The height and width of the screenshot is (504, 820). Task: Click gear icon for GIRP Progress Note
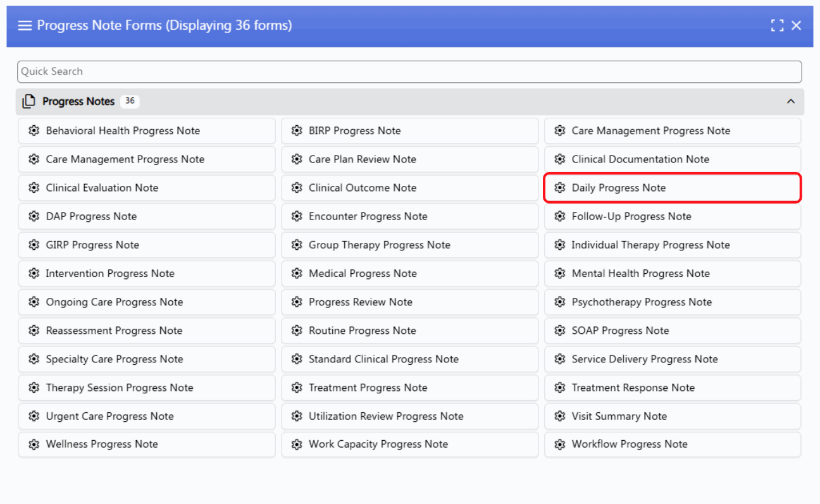(x=34, y=245)
